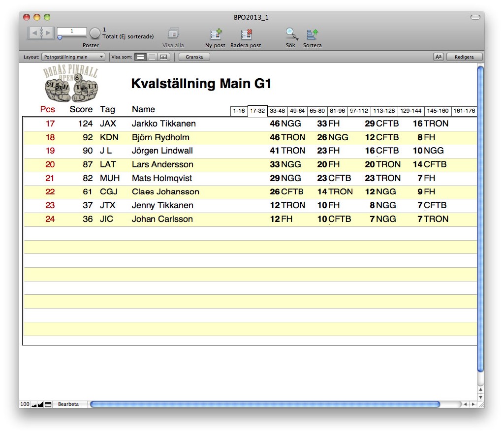The image size is (504, 435).
Task: Click the found set pie circle icon
Action: point(95,33)
